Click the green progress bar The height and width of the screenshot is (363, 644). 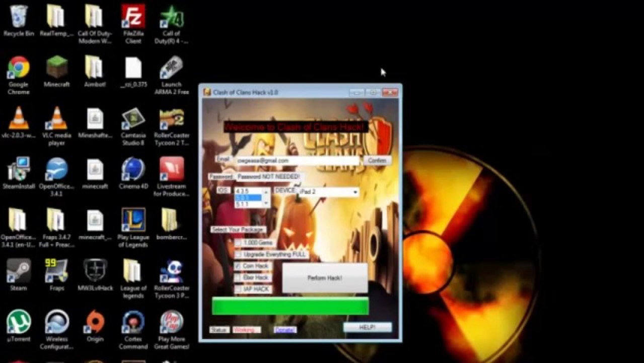click(290, 306)
